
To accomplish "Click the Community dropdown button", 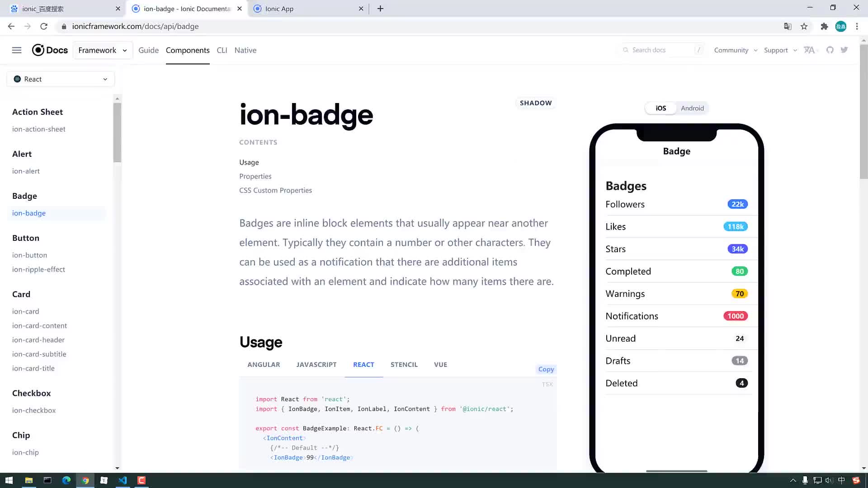I will coord(735,50).
